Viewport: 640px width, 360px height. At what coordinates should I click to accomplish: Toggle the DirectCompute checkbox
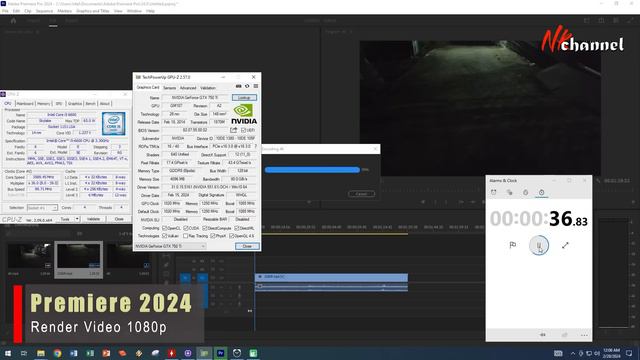coord(205,228)
